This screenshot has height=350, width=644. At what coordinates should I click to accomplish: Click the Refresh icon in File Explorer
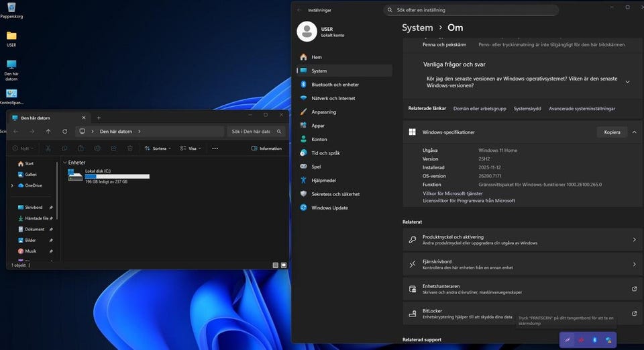coord(64,132)
